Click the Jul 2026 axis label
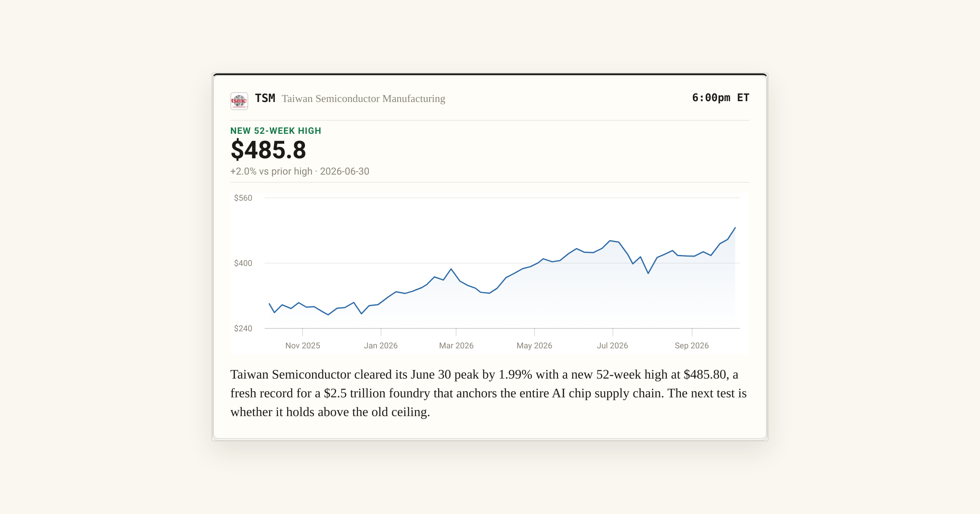Viewport: 980px width, 514px height. pos(612,346)
